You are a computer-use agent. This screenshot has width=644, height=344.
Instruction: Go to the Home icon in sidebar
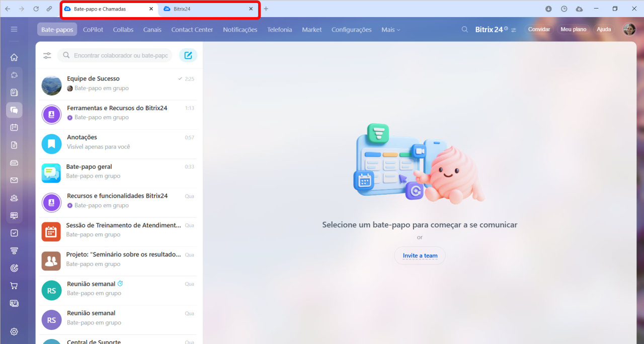[x=14, y=57]
